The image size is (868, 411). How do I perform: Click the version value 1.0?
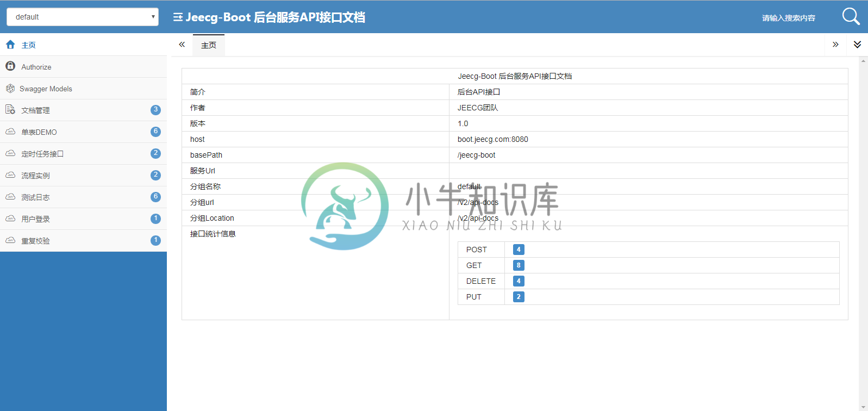point(463,123)
